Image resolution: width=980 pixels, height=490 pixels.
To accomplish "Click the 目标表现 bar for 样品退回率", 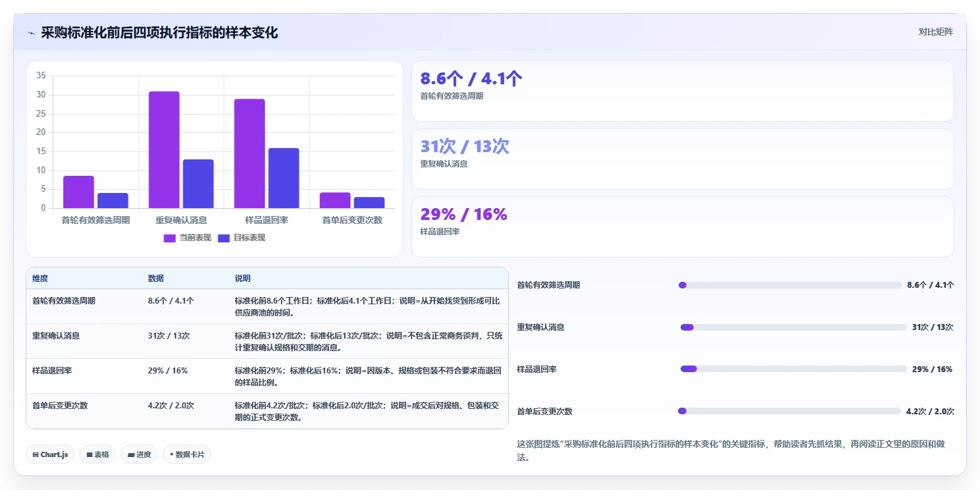I will point(284,178).
